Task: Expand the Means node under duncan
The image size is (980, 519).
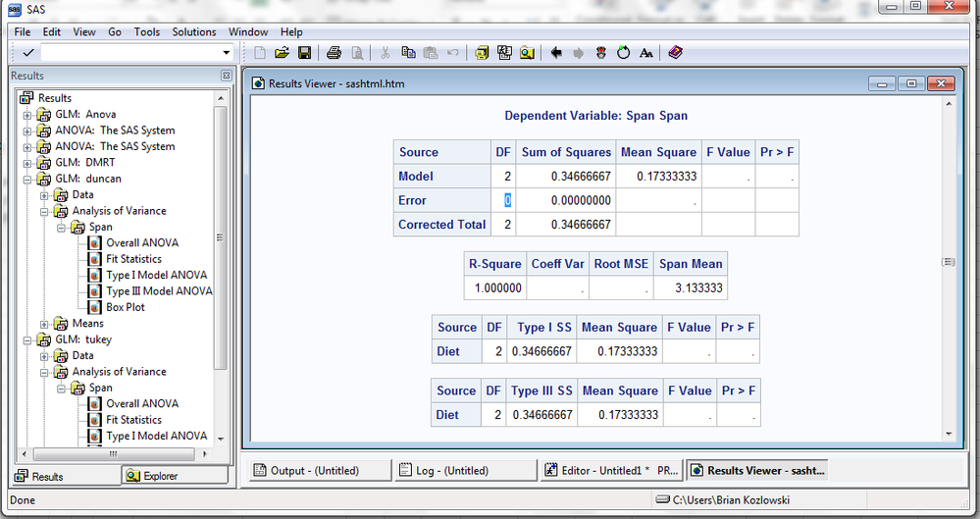Action: tap(44, 324)
